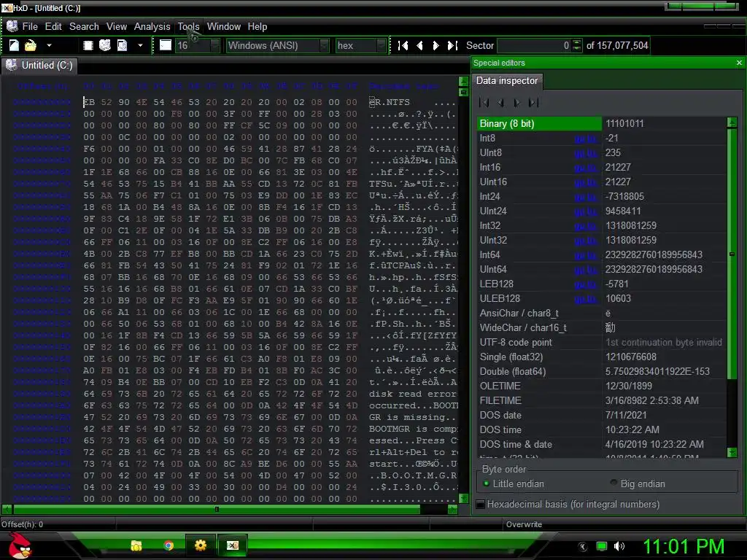Screen dimensions: 747x560
Task: Click the gear settings taskbar icon
Action: pos(201,545)
